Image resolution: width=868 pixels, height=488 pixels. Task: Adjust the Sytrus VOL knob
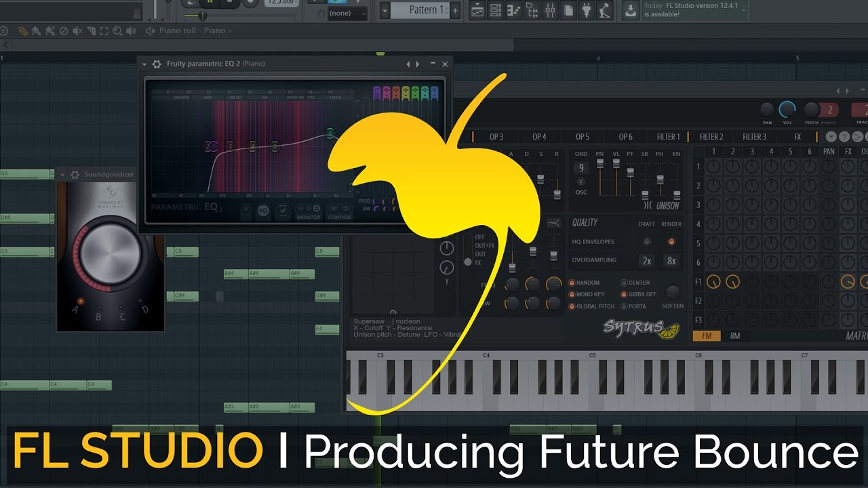(787, 109)
